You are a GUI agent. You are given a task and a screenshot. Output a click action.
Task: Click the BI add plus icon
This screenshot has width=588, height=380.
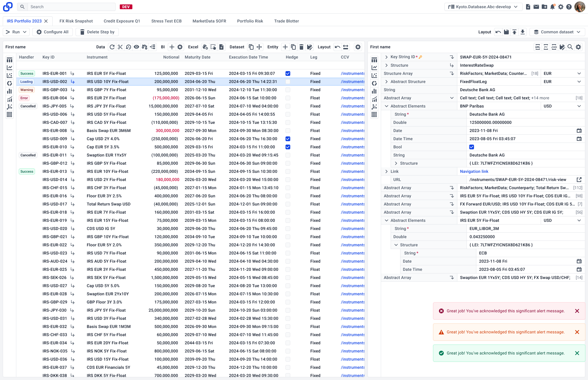(x=172, y=47)
